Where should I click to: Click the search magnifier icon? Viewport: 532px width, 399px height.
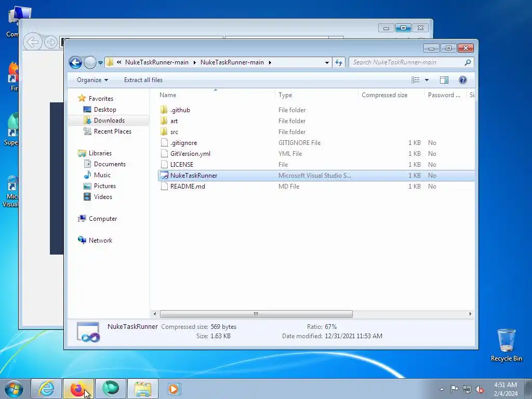468,62
